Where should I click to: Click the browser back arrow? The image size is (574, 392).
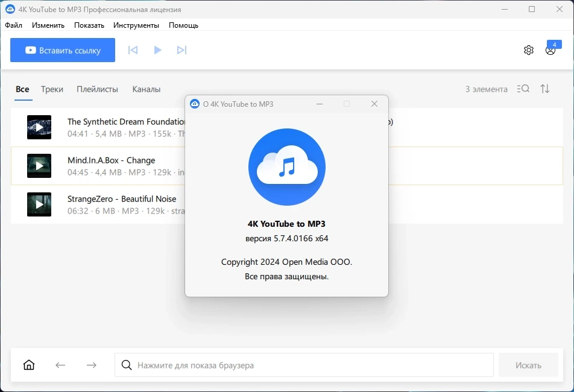(x=60, y=365)
